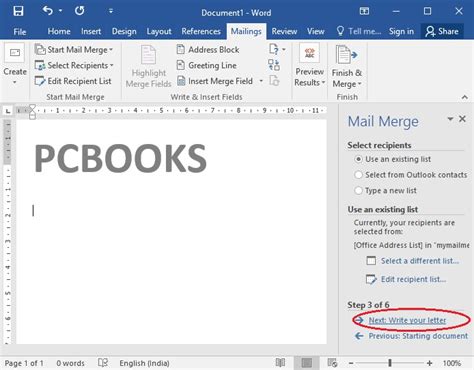Open the Preview Results dropdown arrow

click(x=323, y=82)
